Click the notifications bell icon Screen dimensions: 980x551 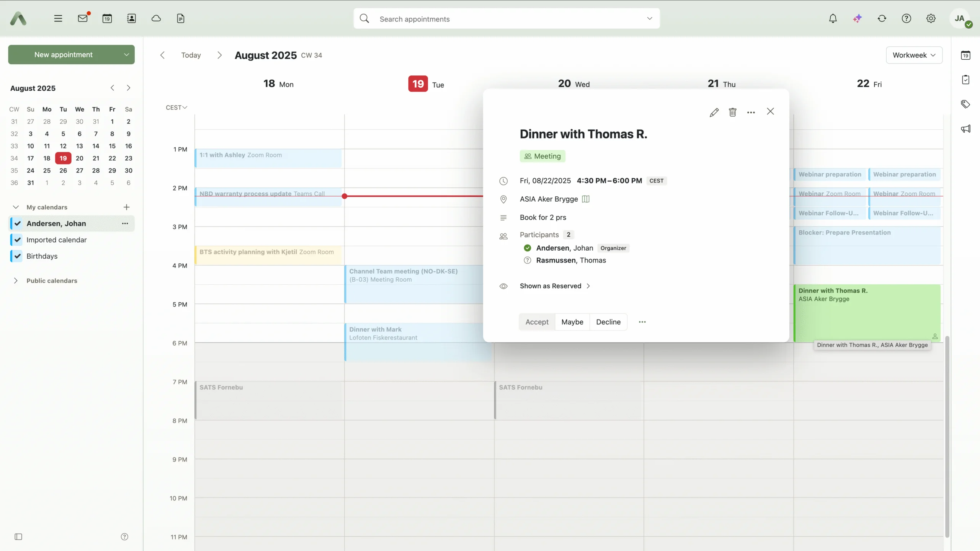pos(833,18)
